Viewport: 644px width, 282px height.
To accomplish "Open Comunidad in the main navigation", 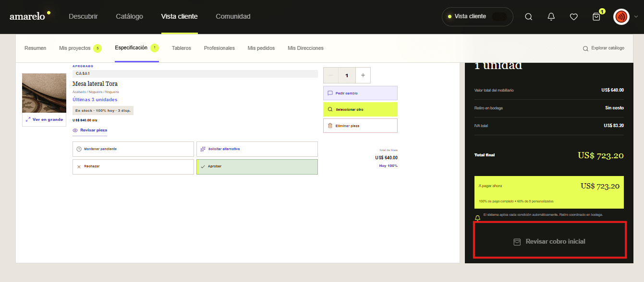I will tap(233, 16).
